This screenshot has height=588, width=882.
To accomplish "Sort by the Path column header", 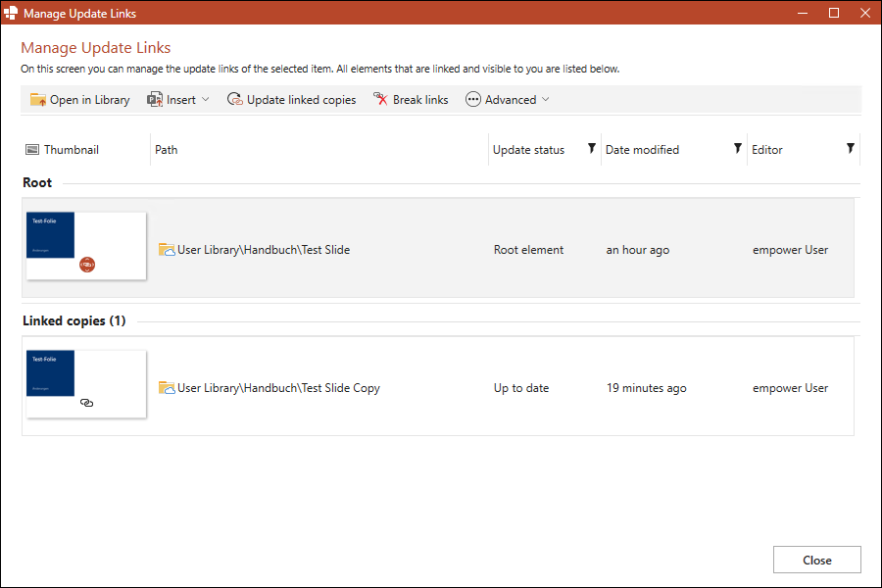I will tap(166, 150).
